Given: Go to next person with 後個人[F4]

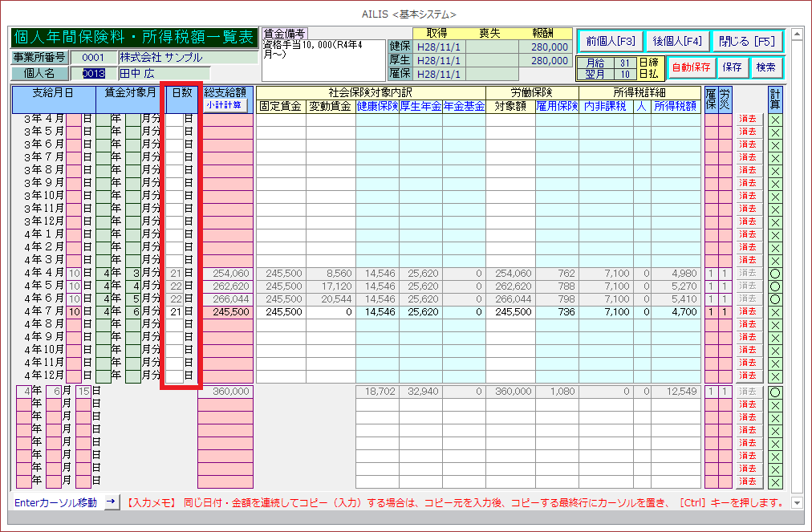Looking at the screenshot, I should coord(677,42).
